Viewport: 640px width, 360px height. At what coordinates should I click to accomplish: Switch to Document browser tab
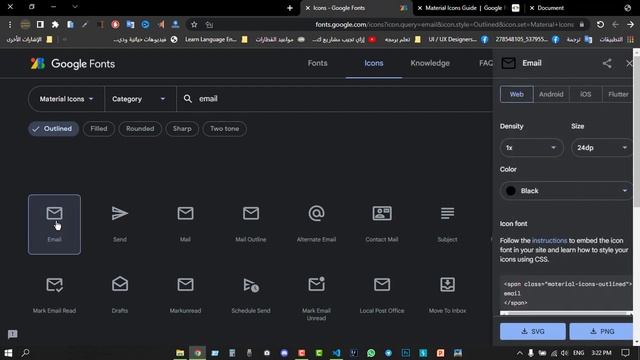550,8
